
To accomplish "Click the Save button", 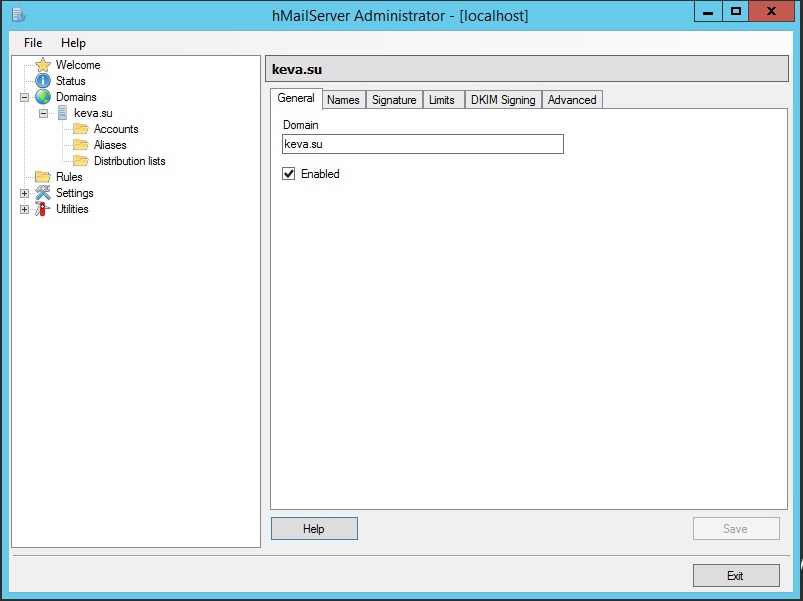I will tap(736, 528).
